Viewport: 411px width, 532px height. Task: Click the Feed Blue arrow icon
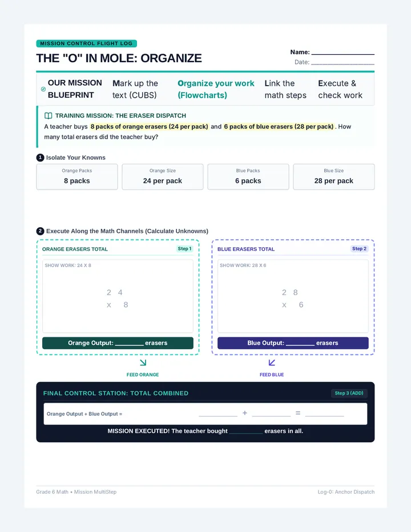pyautogui.click(x=272, y=362)
